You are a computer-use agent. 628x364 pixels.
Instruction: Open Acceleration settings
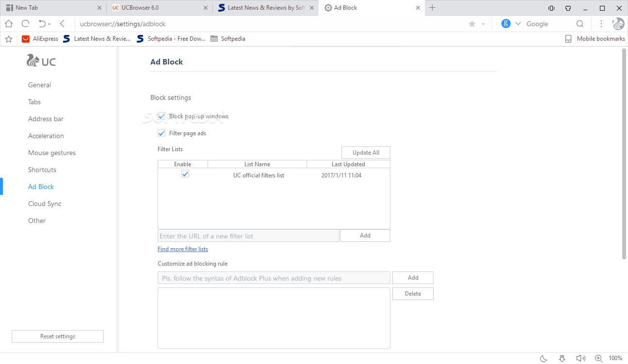(46, 136)
